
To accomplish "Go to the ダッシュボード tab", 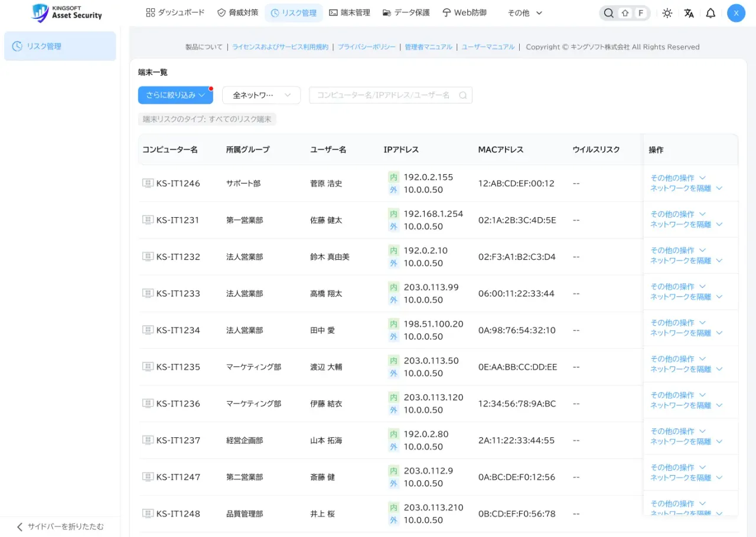I will [x=175, y=12].
